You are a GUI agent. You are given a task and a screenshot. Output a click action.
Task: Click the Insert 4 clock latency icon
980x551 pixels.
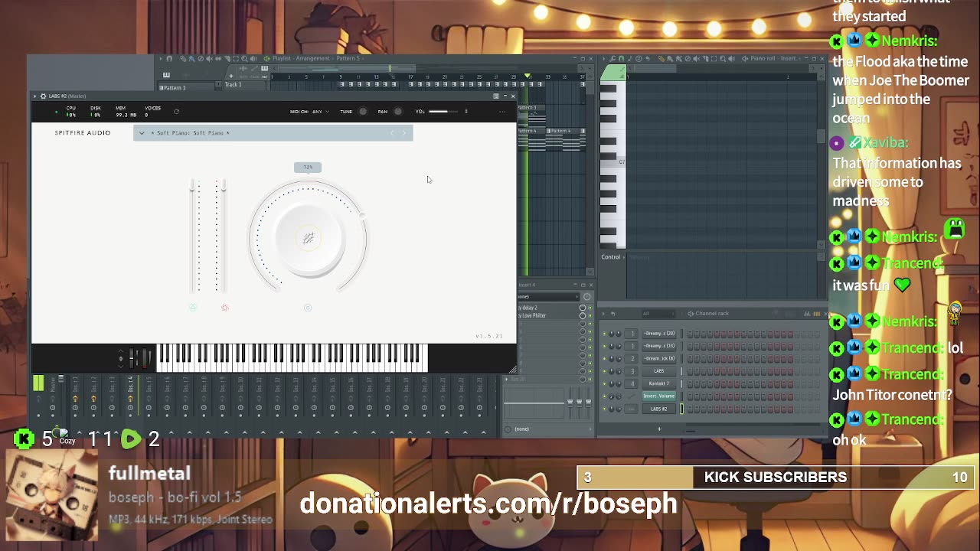pyautogui.click(x=587, y=297)
